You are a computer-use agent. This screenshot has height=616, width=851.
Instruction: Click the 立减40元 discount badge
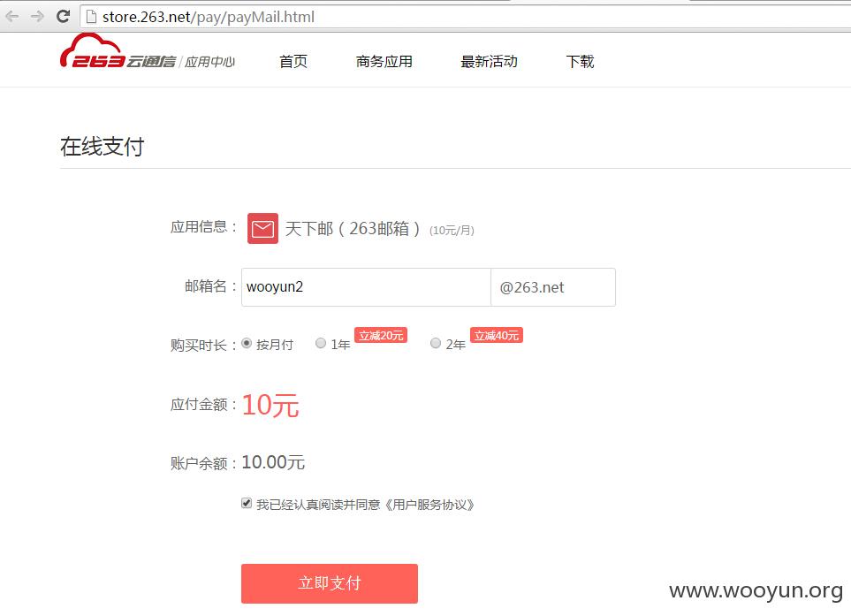tap(497, 336)
